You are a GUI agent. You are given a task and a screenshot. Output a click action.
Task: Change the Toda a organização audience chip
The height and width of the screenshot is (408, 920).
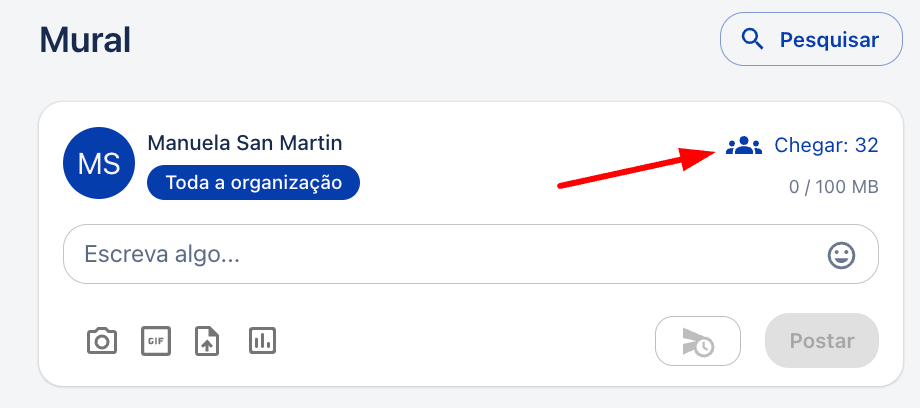pyautogui.click(x=253, y=183)
